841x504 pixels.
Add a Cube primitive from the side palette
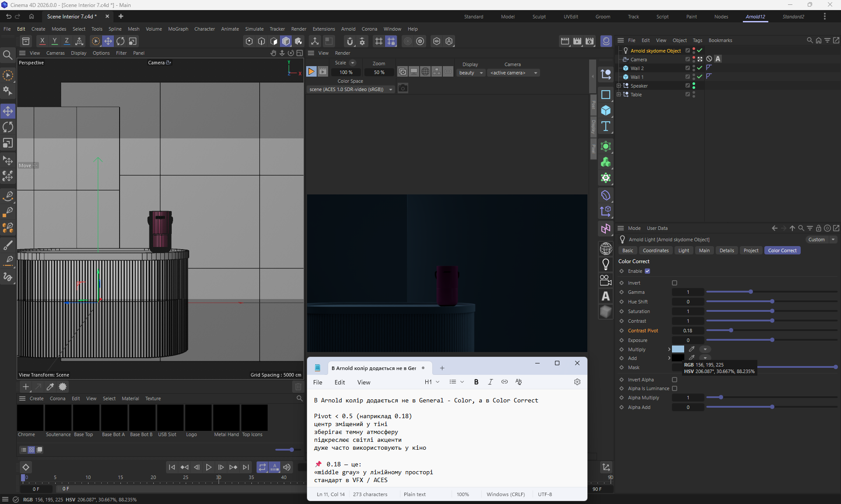click(606, 110)
